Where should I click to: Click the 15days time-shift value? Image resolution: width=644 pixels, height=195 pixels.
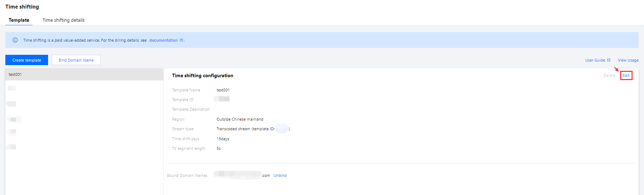point(223,139)
